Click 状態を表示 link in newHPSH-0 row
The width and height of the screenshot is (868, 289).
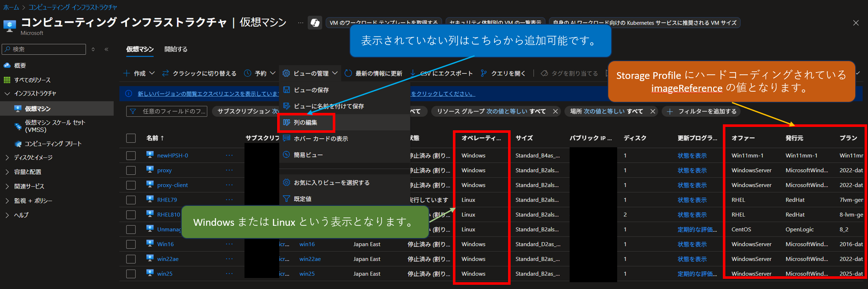tap(692, 156)
